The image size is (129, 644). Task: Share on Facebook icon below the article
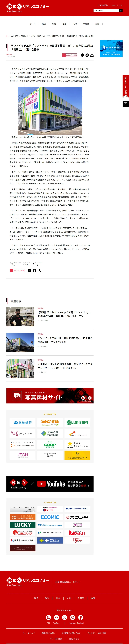coord(34,270)
